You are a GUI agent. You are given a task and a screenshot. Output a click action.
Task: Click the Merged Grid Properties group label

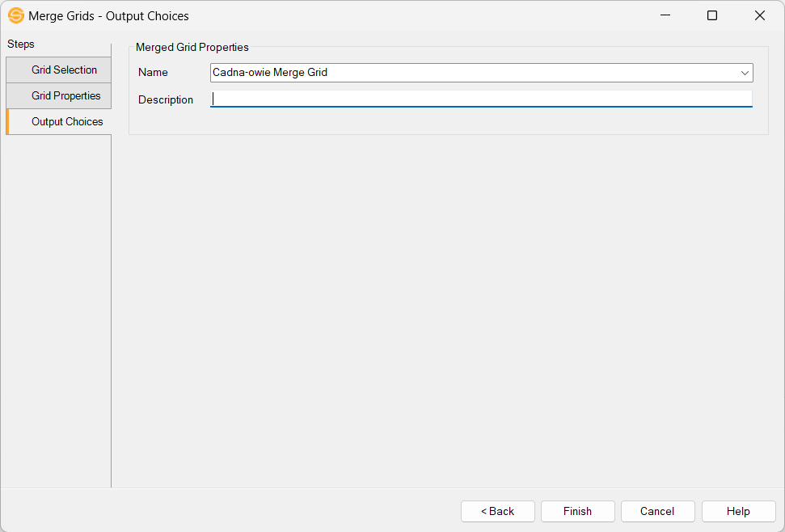[192, 48]
